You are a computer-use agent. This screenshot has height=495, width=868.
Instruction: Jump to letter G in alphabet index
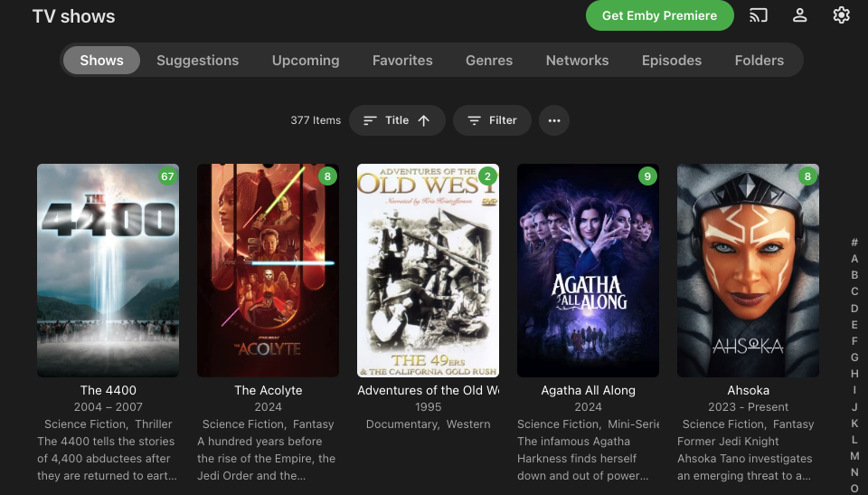point(854,357)
